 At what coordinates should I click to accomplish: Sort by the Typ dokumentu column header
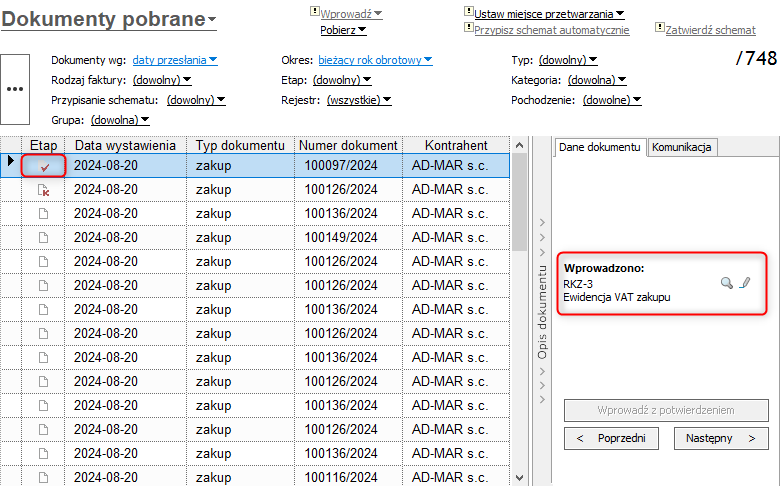[x=241, y=145]
